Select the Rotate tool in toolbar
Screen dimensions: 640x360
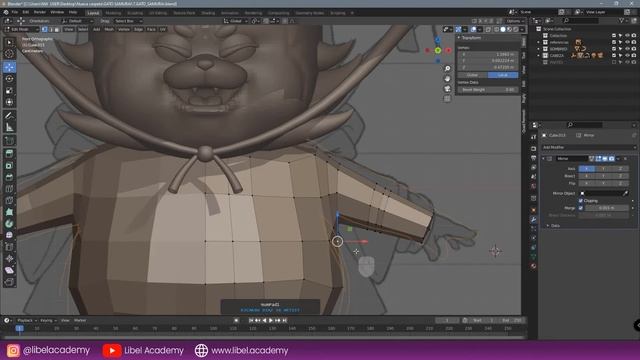[9, 78]
